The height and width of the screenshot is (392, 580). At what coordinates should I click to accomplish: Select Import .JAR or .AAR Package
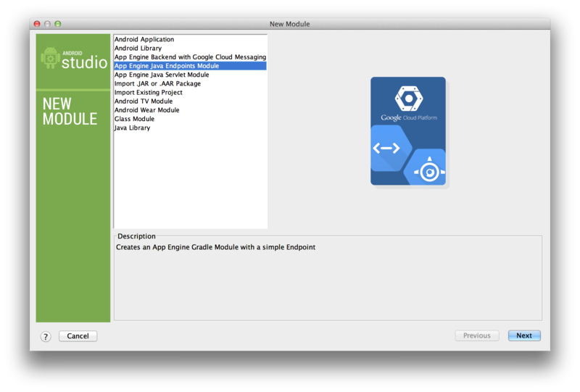tap(190, 83)
